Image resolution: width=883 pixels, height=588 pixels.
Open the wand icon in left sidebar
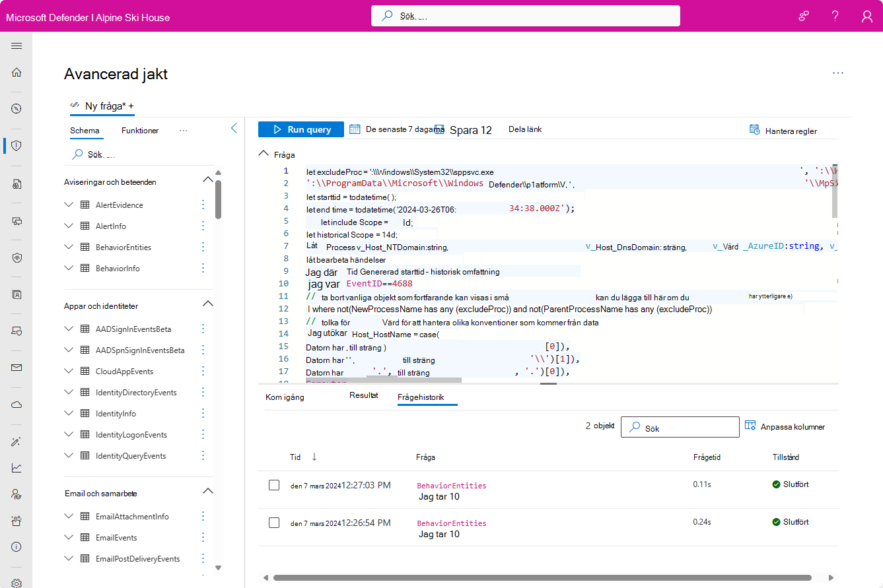(x=17, y=441)
